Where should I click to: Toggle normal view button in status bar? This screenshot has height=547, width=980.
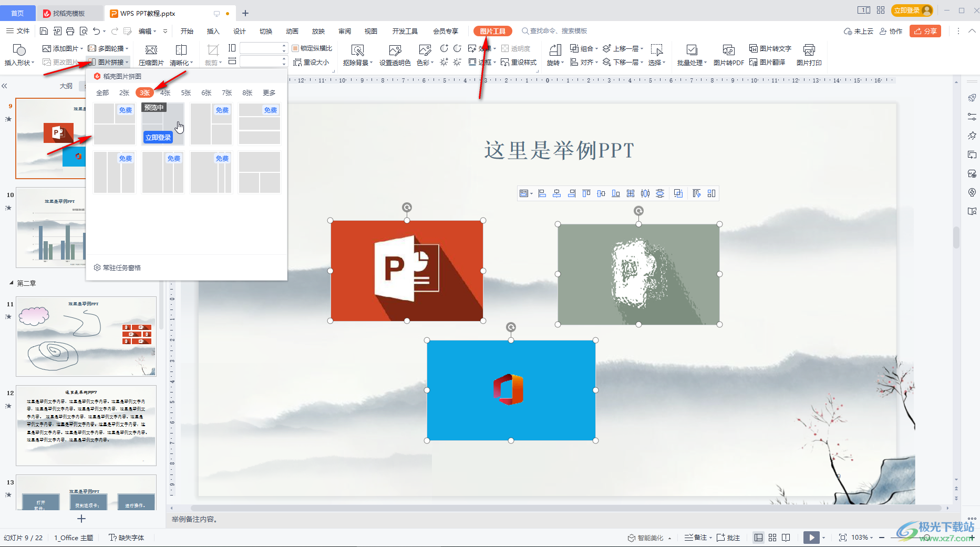coord(758,538)
